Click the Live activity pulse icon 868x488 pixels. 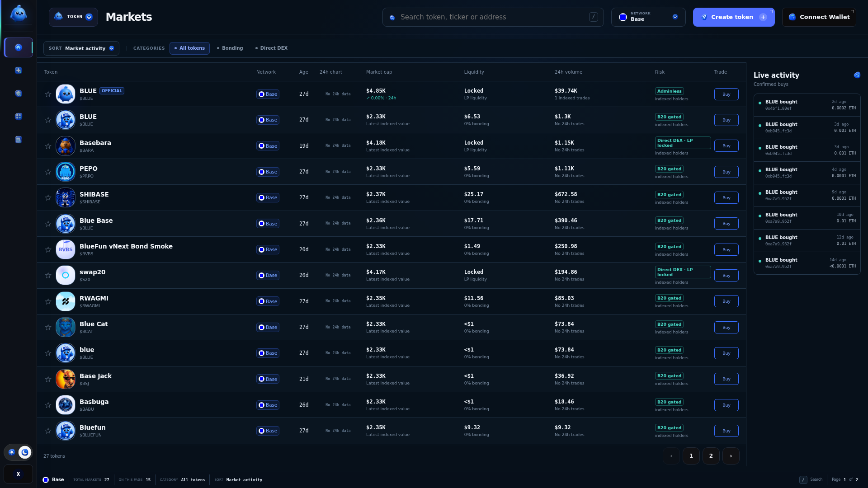857,75
